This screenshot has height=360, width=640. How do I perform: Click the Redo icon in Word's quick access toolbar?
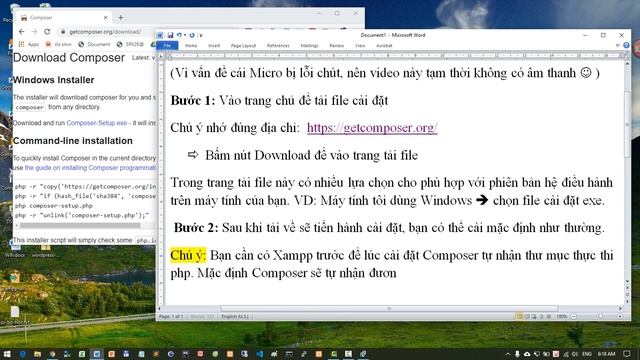(192, 36)
